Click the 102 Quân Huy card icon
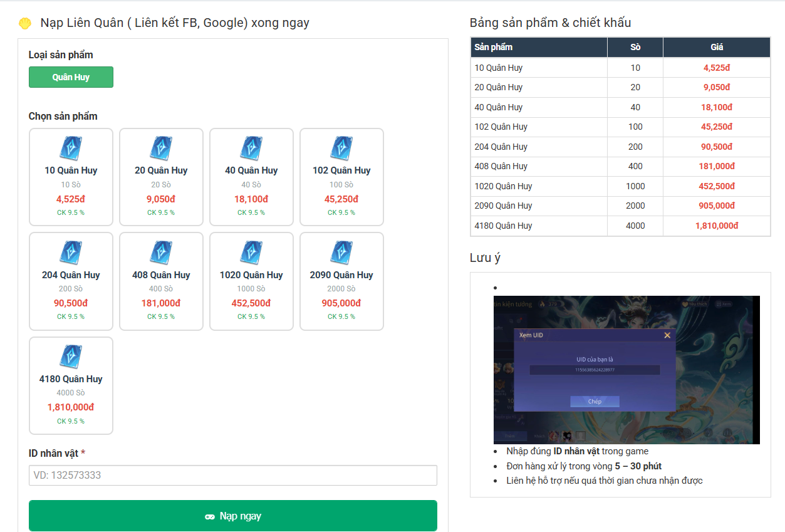The image size is (785, 532). coord(341,148)
